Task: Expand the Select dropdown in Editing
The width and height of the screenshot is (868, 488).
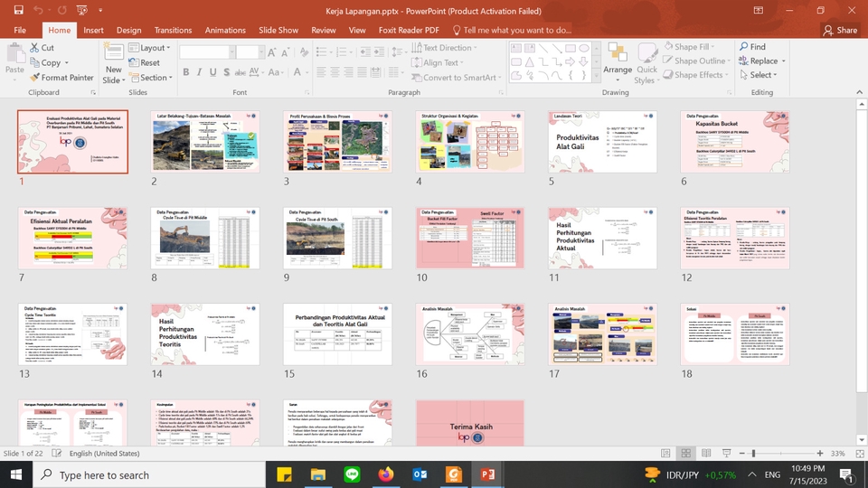Action: pyautogui.click(x=758, y=75)
